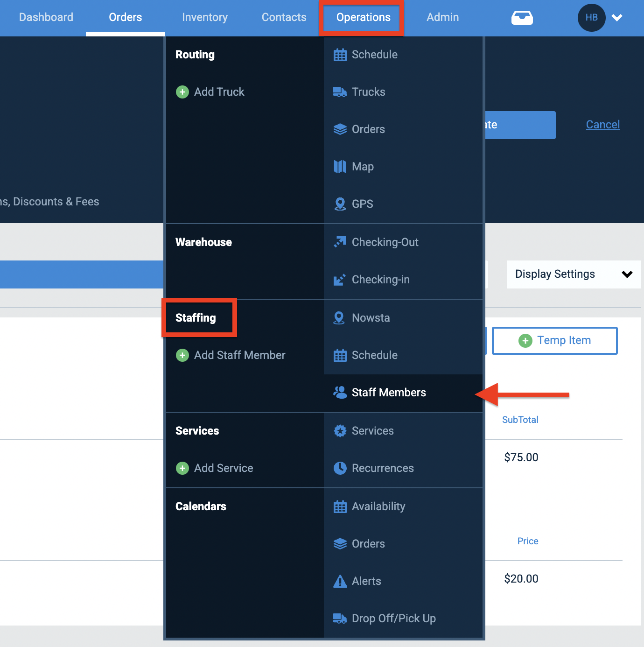Open the Contacts menu
Viewport: 644px width, 647px height.
(284, 17)
